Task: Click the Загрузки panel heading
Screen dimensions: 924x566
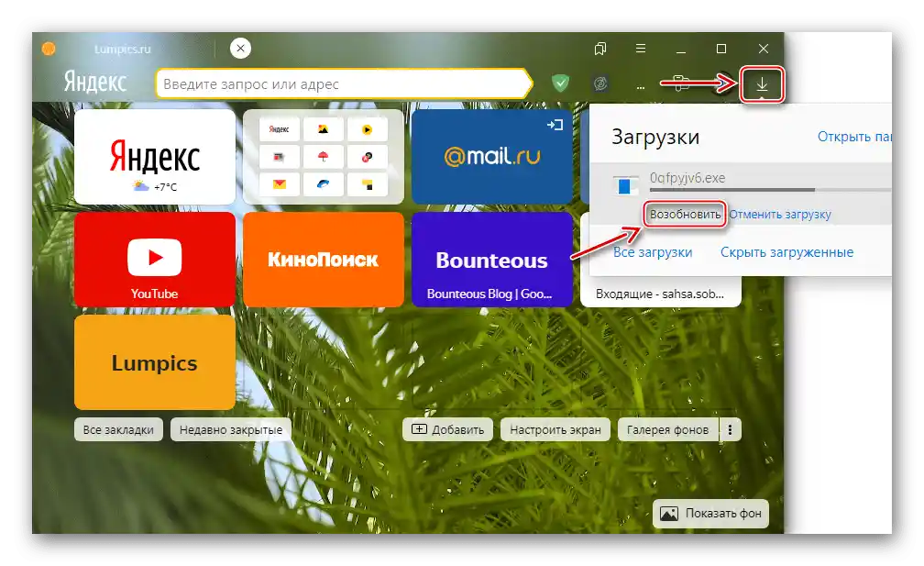Action: pos(655,137)
